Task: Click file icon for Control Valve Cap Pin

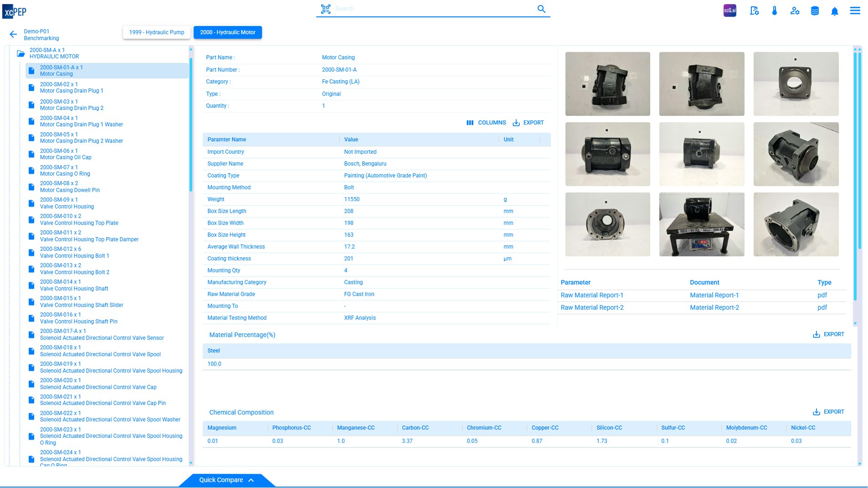Action: pyautogui.click(x=31, y=400)
